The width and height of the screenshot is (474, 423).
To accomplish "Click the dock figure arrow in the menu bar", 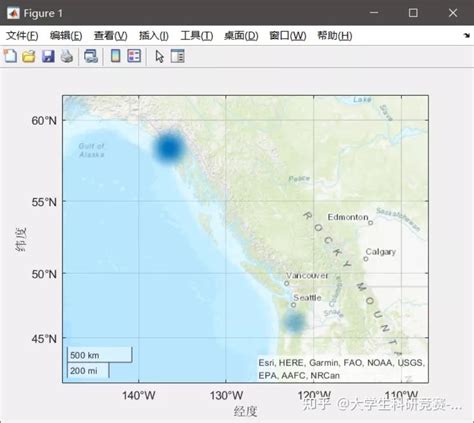I will tap(467, 35).
